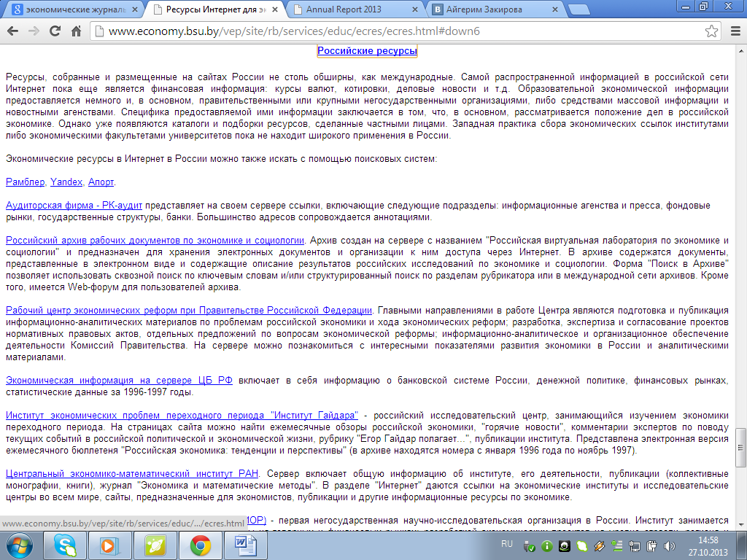Close the экономические журналы tab
This screenshot has height=560, width=747.
tap(135, 9)
